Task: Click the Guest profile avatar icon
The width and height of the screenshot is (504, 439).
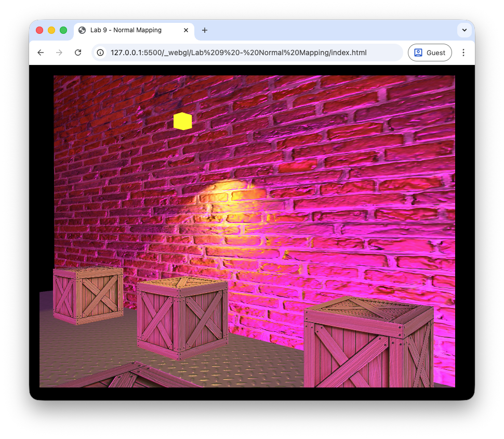Action: point(418,53)
